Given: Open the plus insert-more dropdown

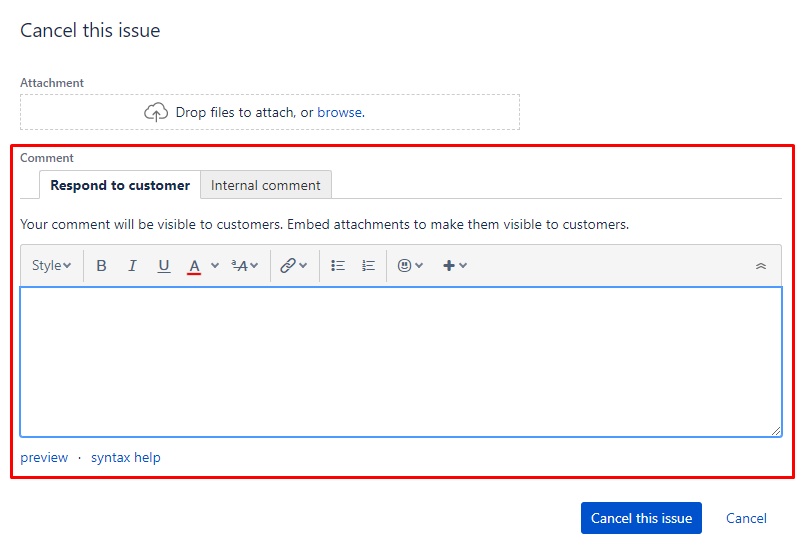Looking at the screenshot, I should 455,266.
